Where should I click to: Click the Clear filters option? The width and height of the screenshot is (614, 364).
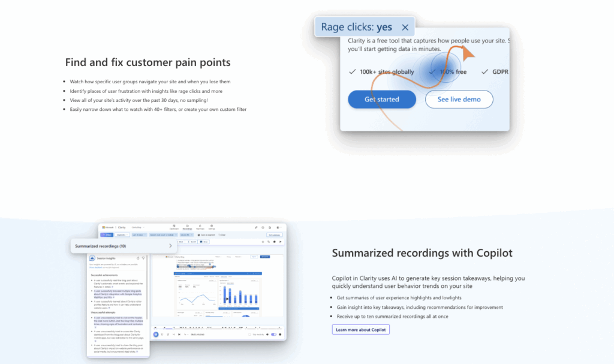(222, 234)
